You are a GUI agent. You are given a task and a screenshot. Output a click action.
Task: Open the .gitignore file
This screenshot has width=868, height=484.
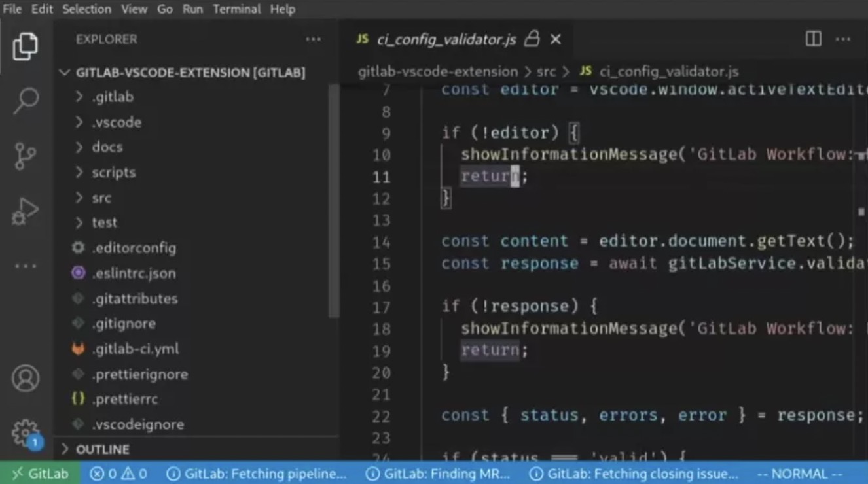(x=124, y=324)
